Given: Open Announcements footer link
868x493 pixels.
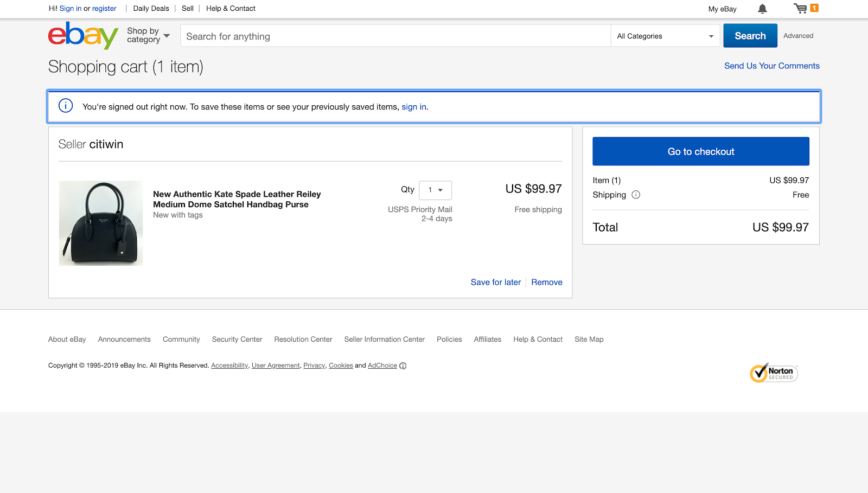Looking at the screenshot, I should point(124,340).
